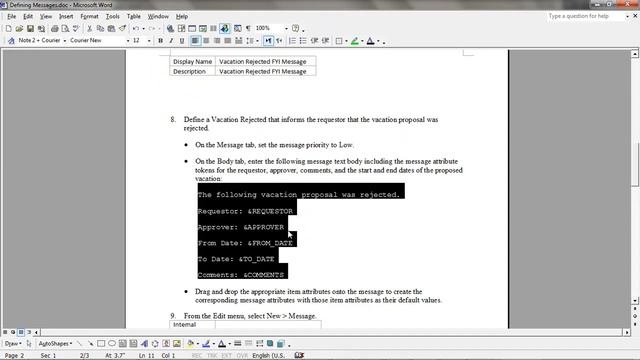Expand the line spacing dropdown arrow
This screenshot has height=360, width=640.
point(257,41)
